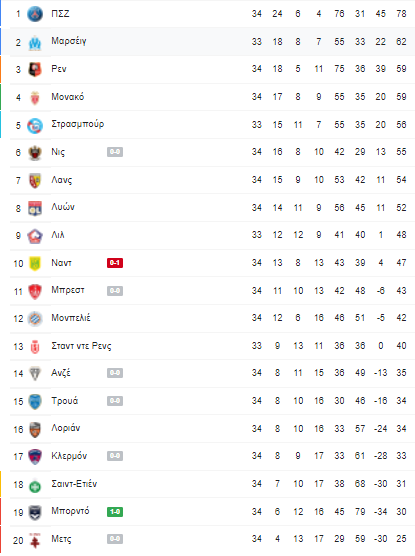Click the green 1-0 score badge for Μπορντό
Screen dimensions: 415x556
coord(115,512)
